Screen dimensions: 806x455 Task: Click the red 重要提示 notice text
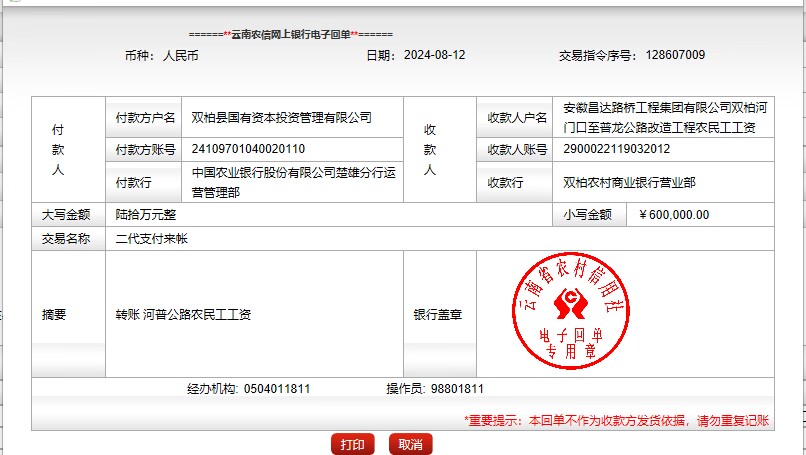(x=616, y=421)
